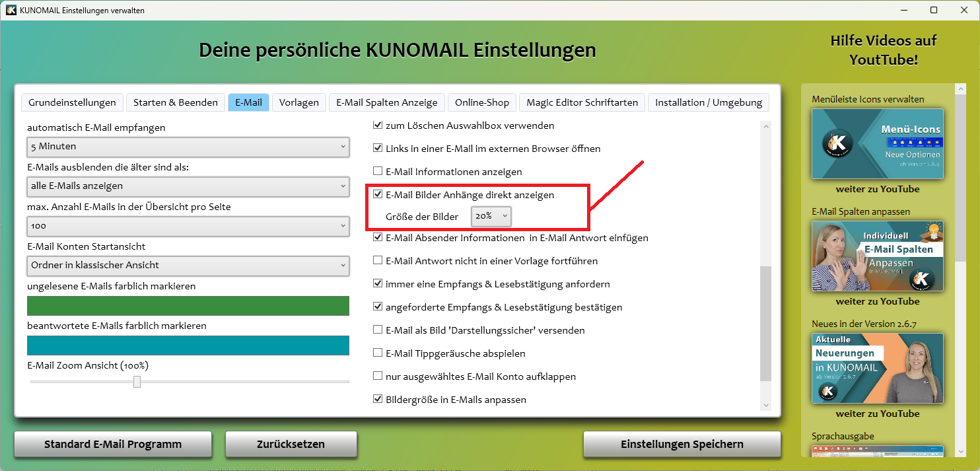This screenshot has width=980, height=471.
Task: Click the settings panel scroll-down arrow
Action: click(766, 405)
